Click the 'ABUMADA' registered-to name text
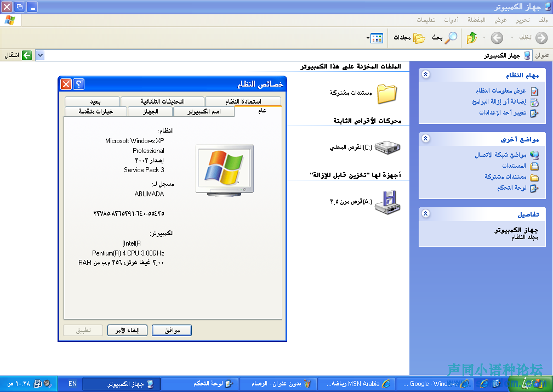The height and width of the screenshot is (392, 553). tap(149, 194)
